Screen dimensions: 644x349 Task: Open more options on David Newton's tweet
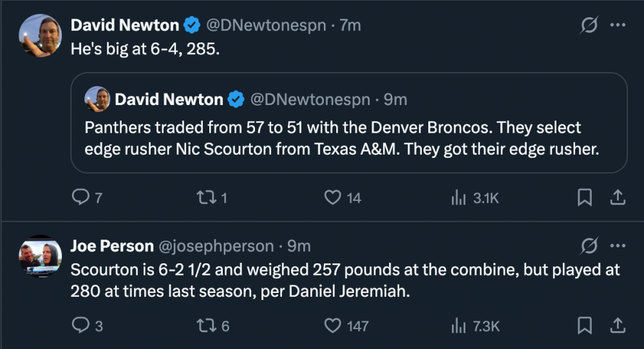tap(618, 26)
